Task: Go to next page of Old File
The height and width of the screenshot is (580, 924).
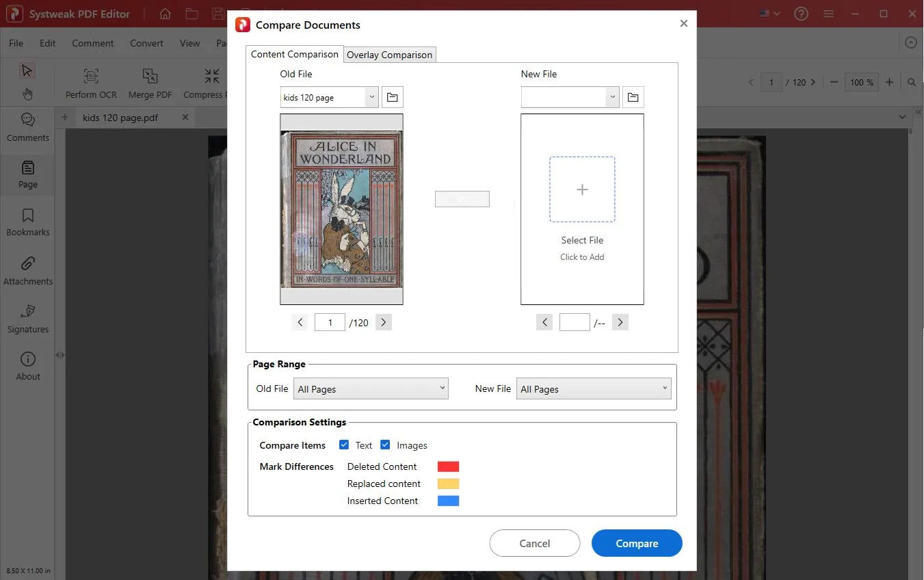Action: tap(384, 322)
